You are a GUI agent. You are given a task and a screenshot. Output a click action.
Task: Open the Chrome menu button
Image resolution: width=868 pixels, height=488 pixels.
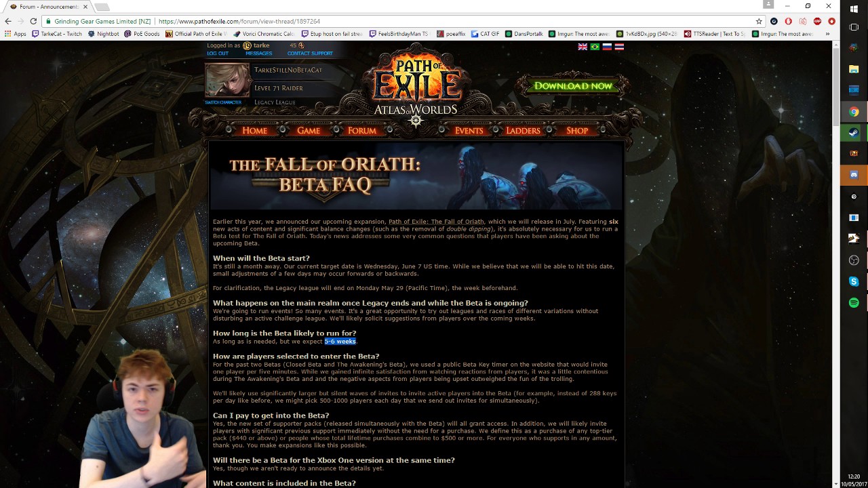coord(831,21)
